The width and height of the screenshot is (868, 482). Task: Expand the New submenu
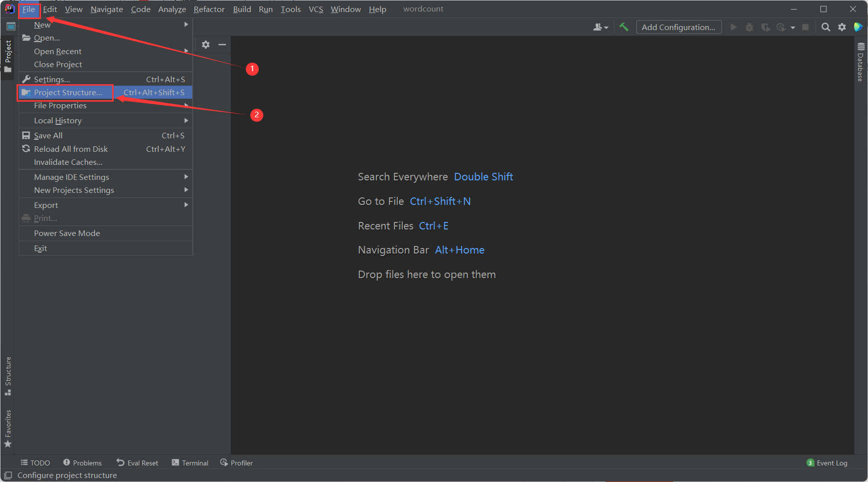coord(106,25)
